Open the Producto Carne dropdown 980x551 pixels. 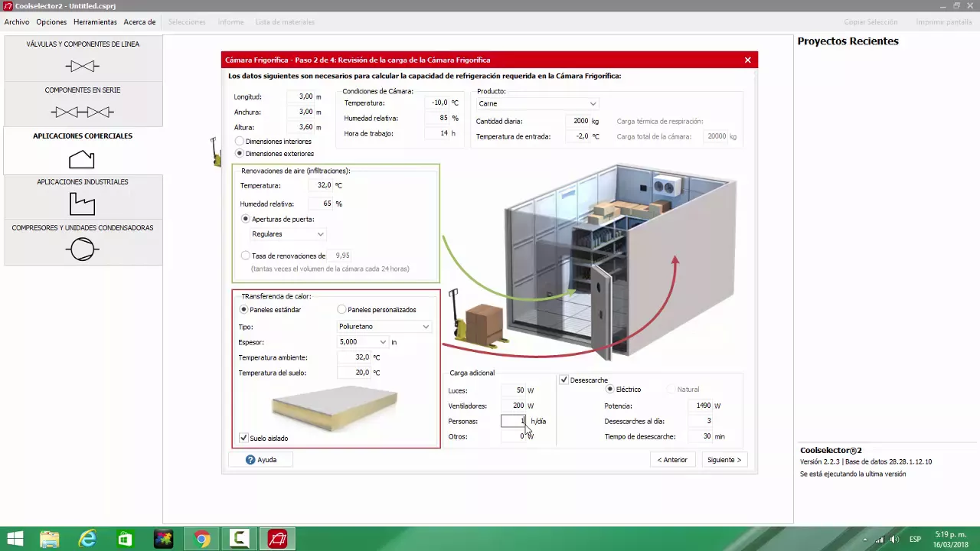(537, 103)
